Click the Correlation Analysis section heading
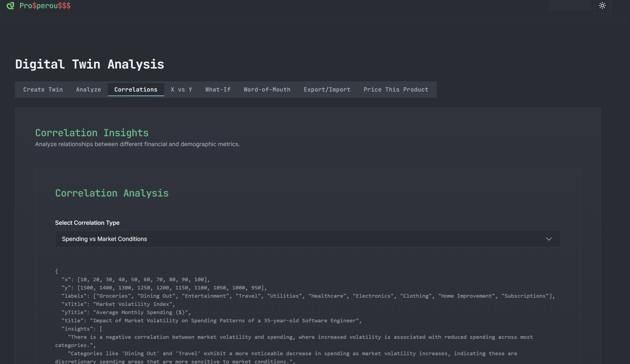This screenshot has height=364, width=630. (x=112, y=193)
